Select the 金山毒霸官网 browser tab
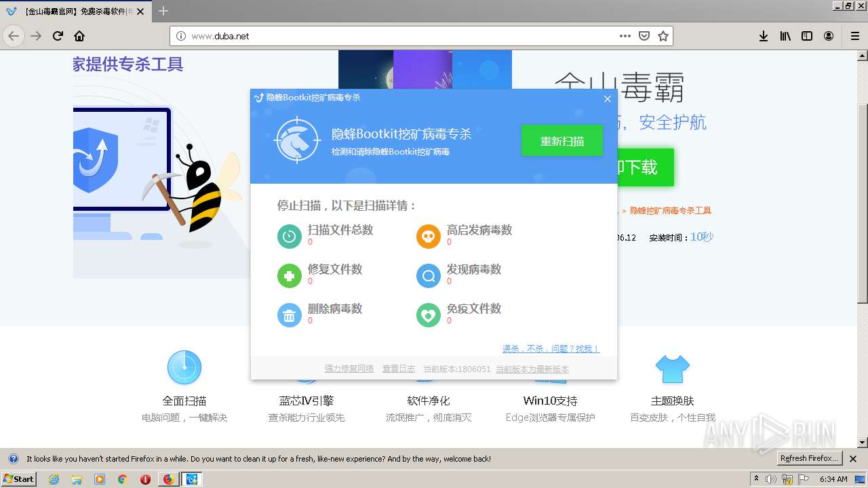Viewport: 868px width, 488px height. (x=76, y=12)
